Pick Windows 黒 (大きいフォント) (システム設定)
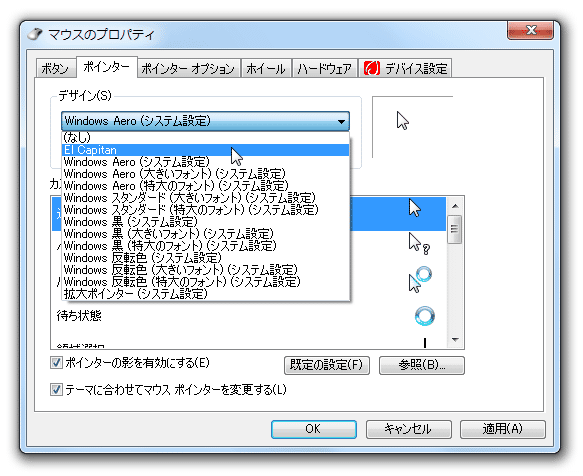Screen dimensions: 583x476 point(205,234)
